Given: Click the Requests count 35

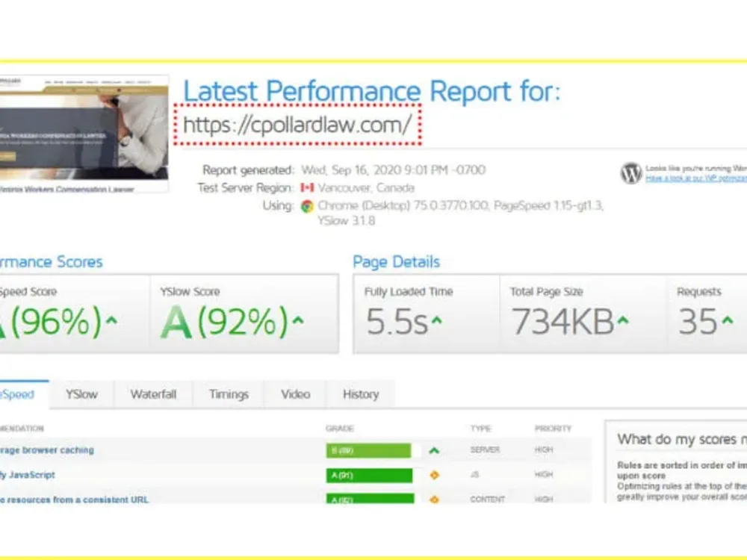Looking at the screenshot, I should pyautogui.click(x=698, y=322).
